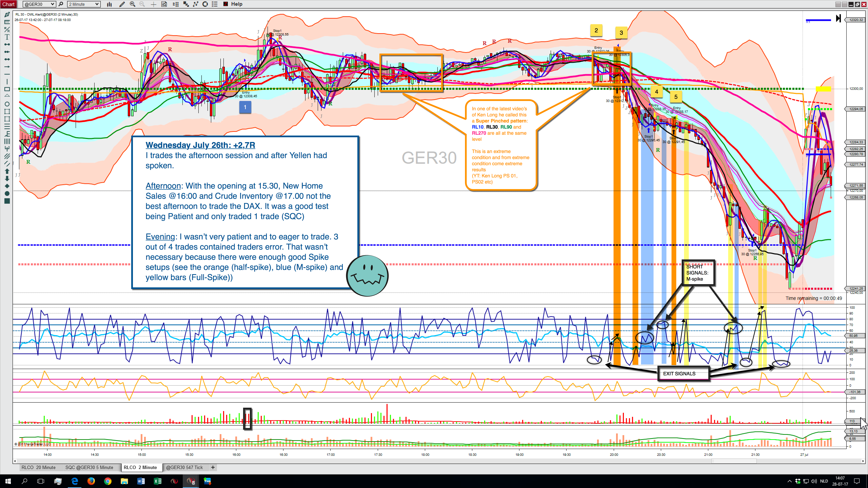Click the -101,36 indicator value label
Image resolution: width=868 pixels, height=488 pixels.
(x=855, y=392)
